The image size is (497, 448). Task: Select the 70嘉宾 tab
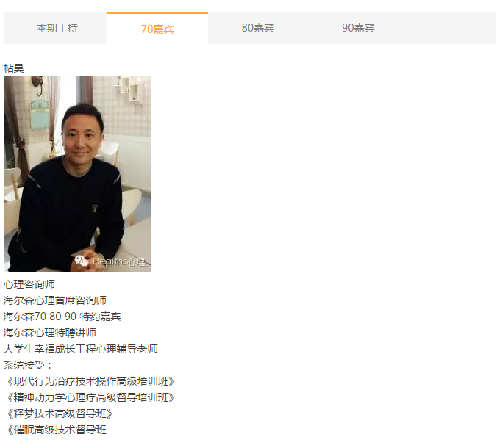157,29
